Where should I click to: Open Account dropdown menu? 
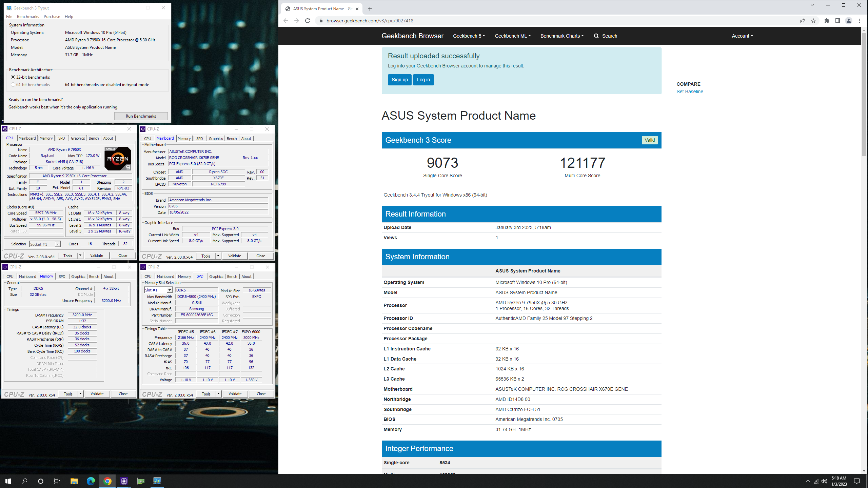tap(742, 36)
